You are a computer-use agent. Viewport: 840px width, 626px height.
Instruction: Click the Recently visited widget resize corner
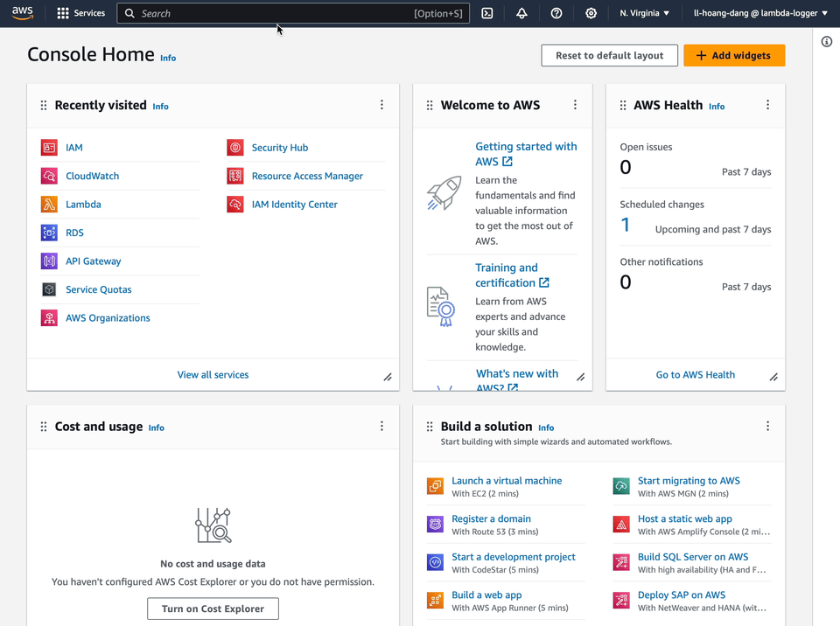[x=388, y=377]
